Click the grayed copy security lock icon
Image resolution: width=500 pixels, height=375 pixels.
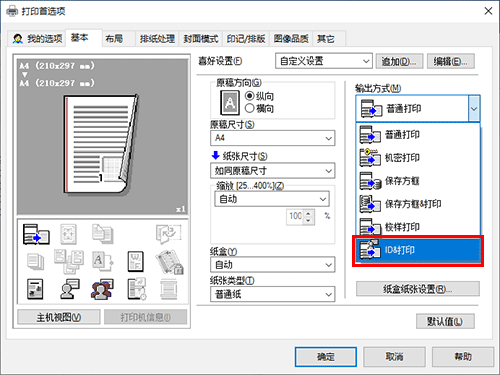[169, 262]
